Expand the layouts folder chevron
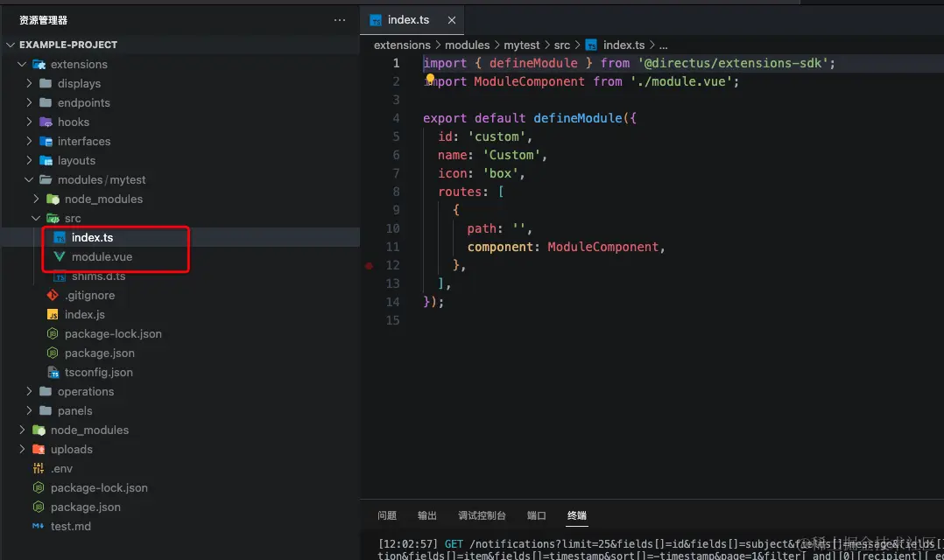Image resolution: width=944 pixels, height=560 pixels. [29, 161]
